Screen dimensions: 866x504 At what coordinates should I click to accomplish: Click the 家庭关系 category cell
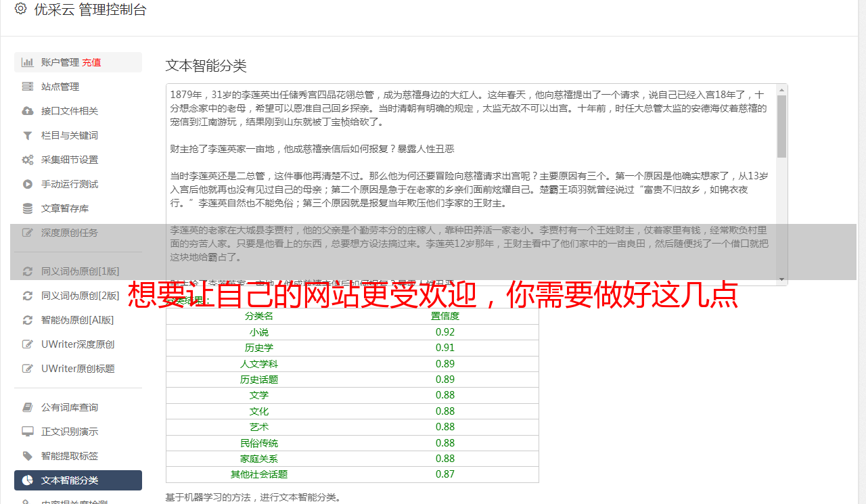point(259,459)
